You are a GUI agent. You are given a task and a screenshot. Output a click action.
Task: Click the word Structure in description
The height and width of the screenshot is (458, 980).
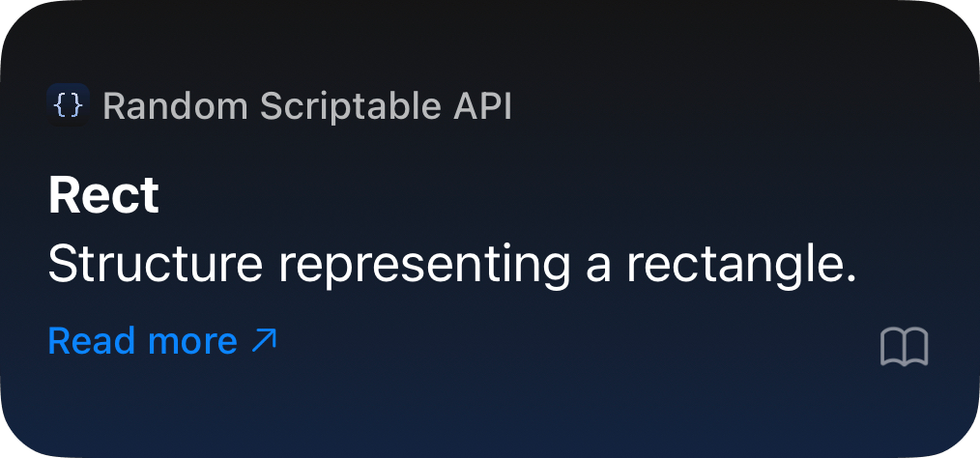pos(156,264)
